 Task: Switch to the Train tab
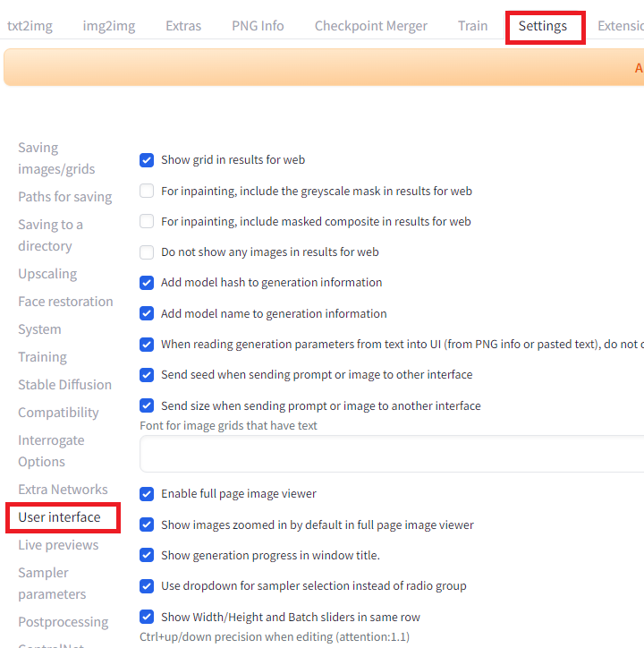tap(472, 26)
